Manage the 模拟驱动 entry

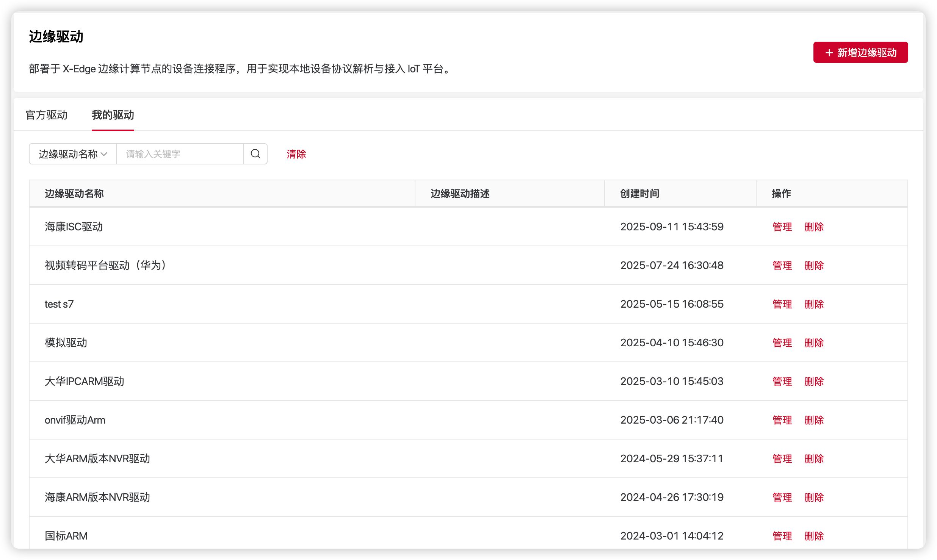point(782,343)
